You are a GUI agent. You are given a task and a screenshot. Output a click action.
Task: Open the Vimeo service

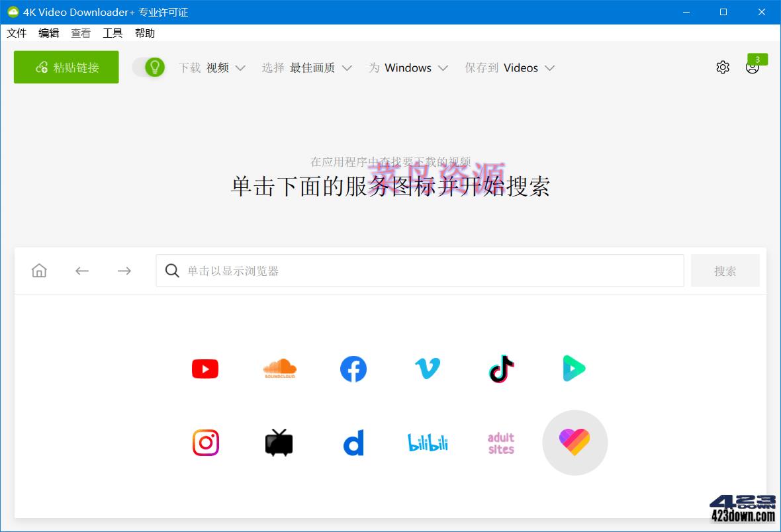(427, 369)
